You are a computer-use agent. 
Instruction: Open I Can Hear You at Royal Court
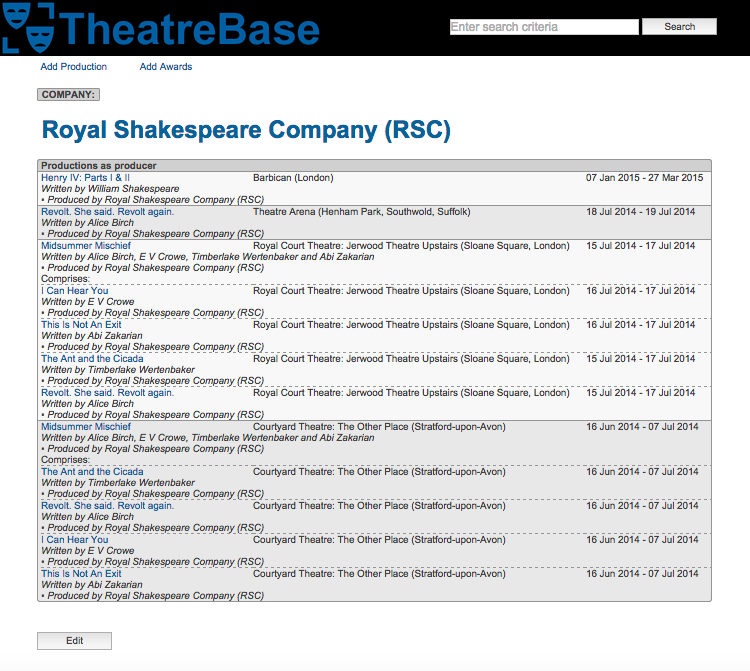pyautogui.click(x=75, y=291)
